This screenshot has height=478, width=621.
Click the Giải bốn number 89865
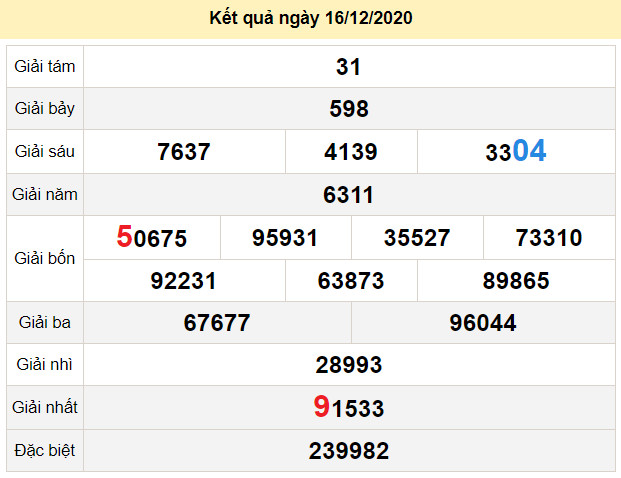pyautogui.click(x=516, y=281)
